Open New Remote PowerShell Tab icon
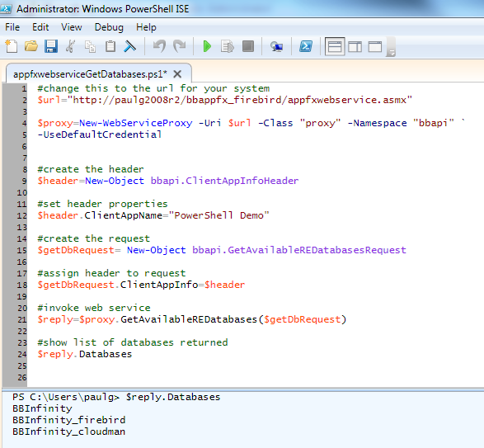The image size is (484, 448). click(276, 47)
